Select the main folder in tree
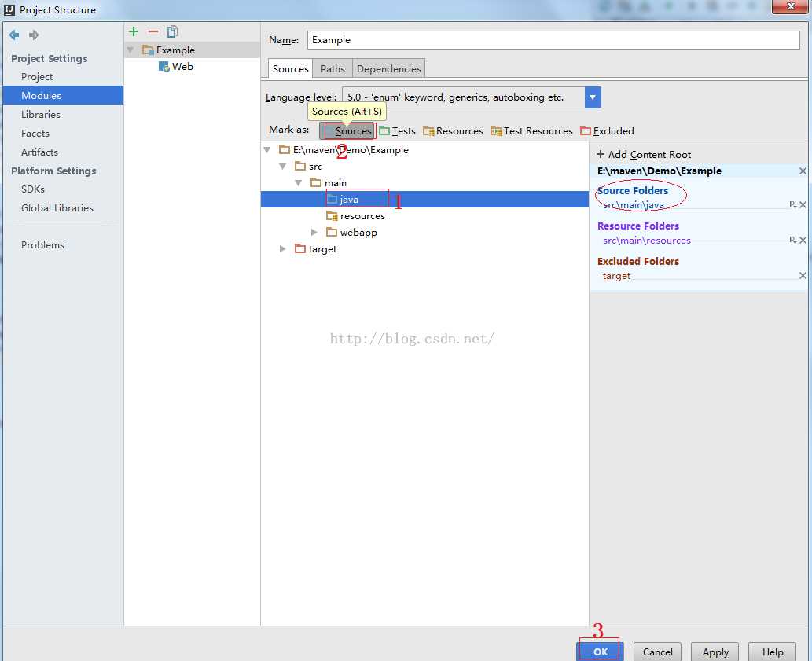The image size is (812, 661). [x=329, y=183]
